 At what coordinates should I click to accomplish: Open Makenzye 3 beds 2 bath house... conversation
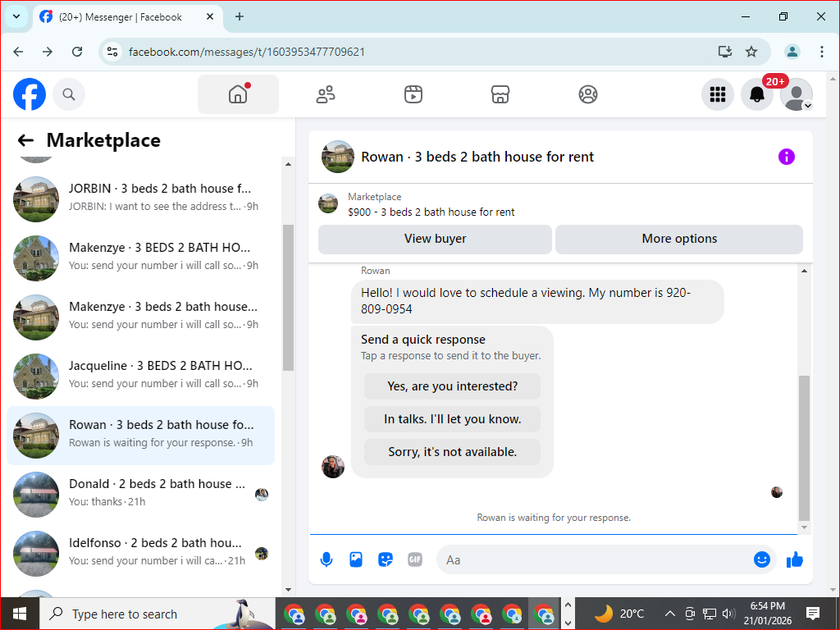coord(141,317)
